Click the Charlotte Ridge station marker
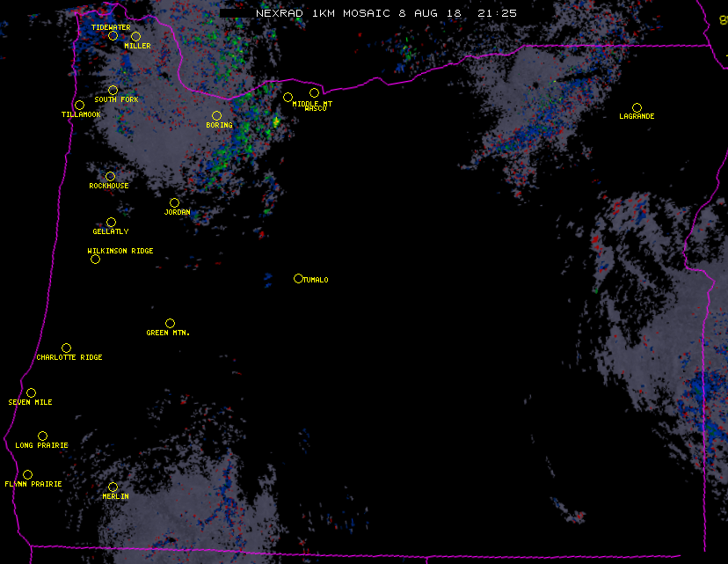Screen dimensions: 728x564 (x=66, y=348)
